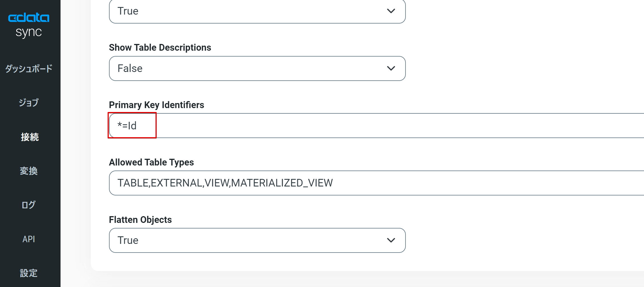
Task: Open the ログ page
Action: pos(29,205)
